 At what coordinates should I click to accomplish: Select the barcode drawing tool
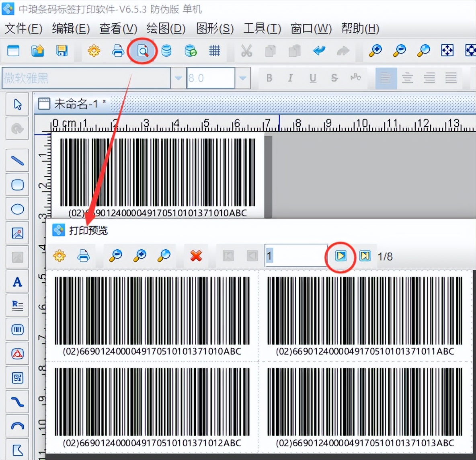pos(17,330)
